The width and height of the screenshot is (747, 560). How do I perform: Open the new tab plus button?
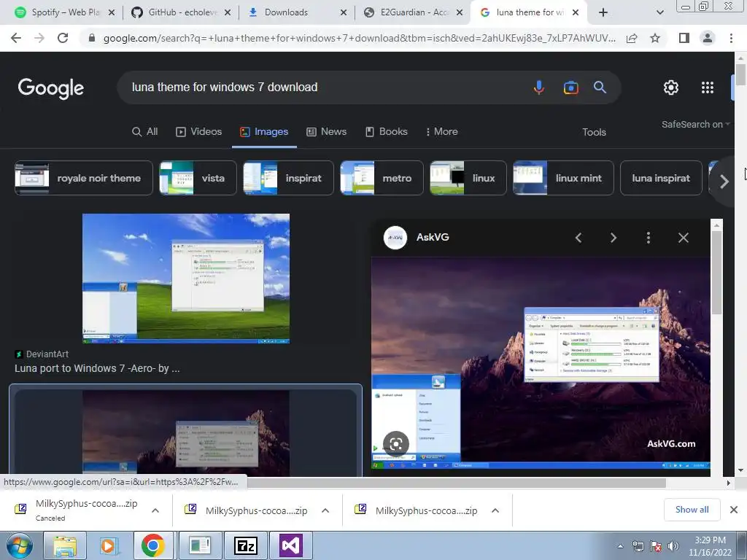603,12
